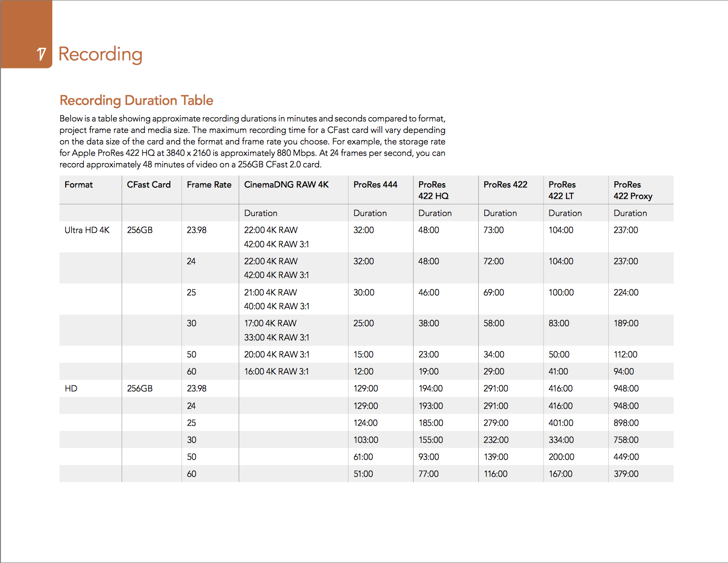Click the CFast Card column header

click(149, 185)
